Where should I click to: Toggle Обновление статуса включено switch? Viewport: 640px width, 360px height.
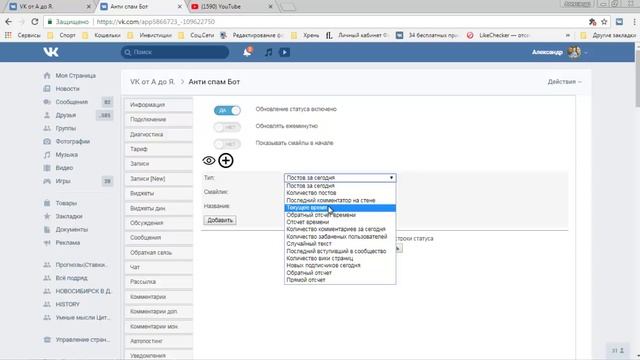[x=227, y=110]
